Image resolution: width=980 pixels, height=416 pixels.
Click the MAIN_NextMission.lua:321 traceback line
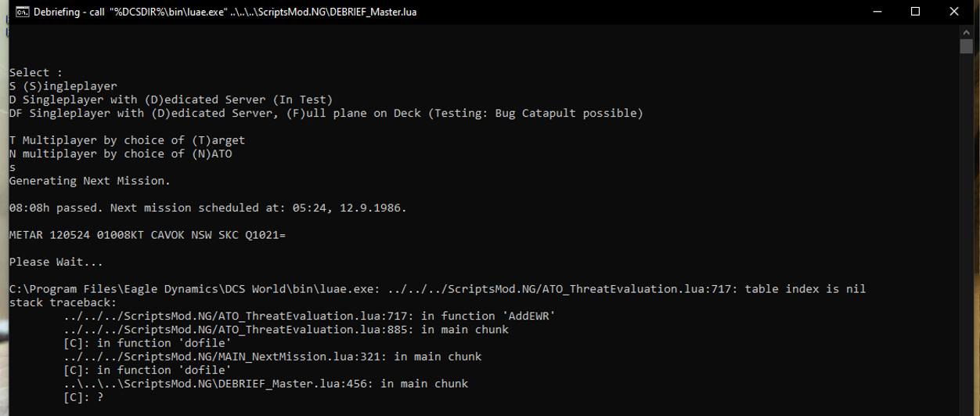[273, 356]
